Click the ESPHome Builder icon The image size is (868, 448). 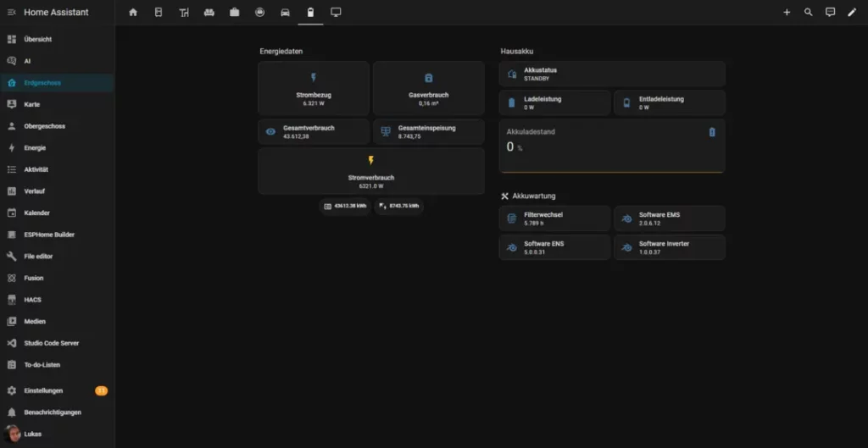coord(12,235)
